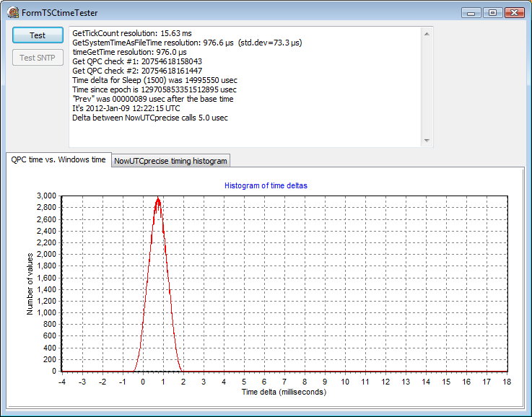
Task: Click the timeGetTime resolution line
Action: [x=129, y=52]
